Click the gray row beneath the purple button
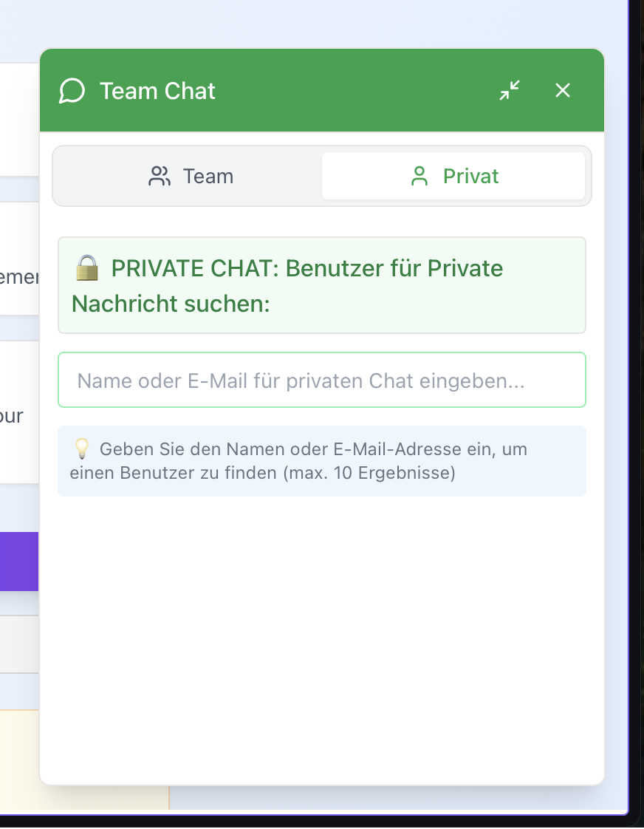The height and width of the screenshot is (829, 644). pyautogui.click(x=19, y=644)
